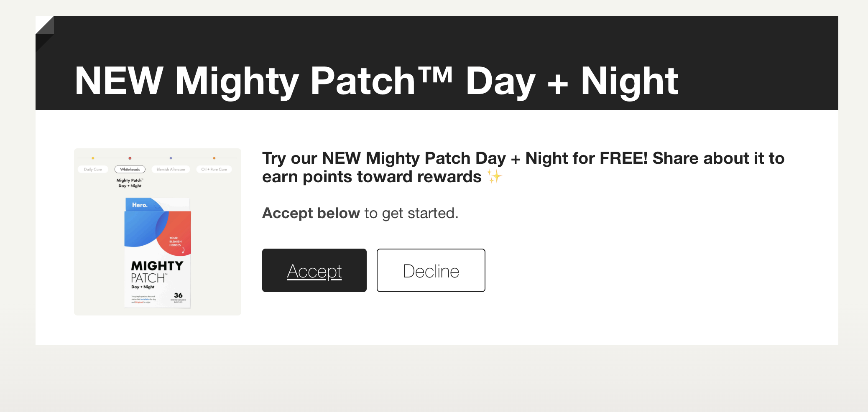This screenshot has width=868, height=412.
Task: Click the purple dot above Blemish Aftercare
Action: pos(171,158)
